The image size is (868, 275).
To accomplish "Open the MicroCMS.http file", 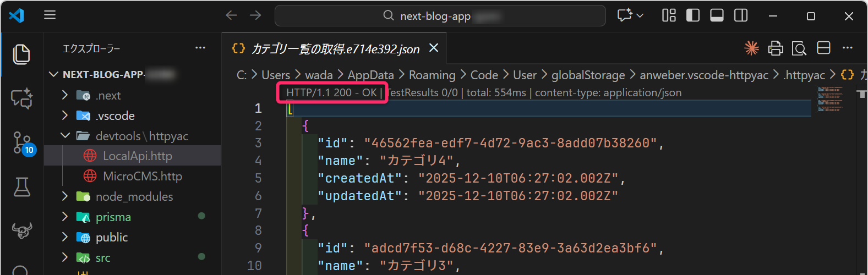I will (142, 176).
